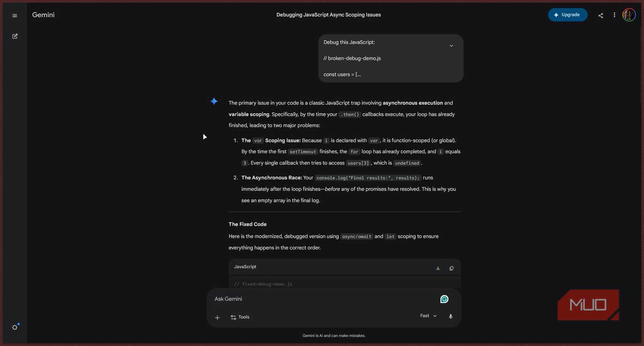Download the JavaScript code block
This screenshot has width=644, height=346.
point(438,268)
